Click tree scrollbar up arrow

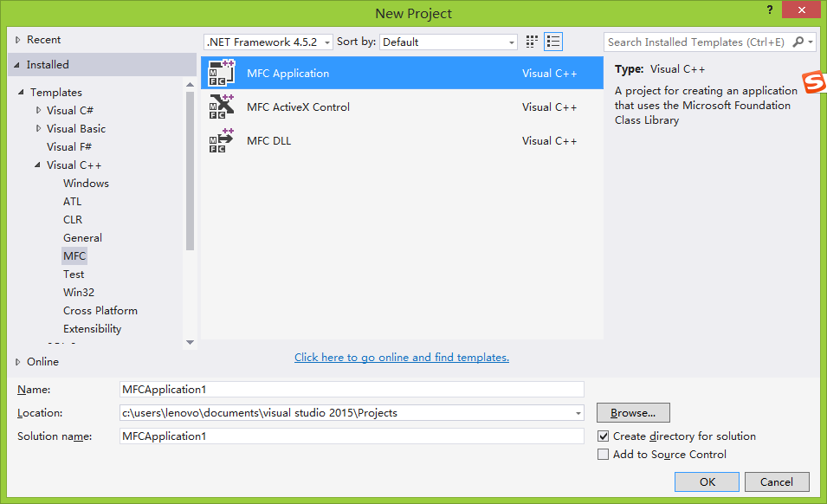coord(190,85)
